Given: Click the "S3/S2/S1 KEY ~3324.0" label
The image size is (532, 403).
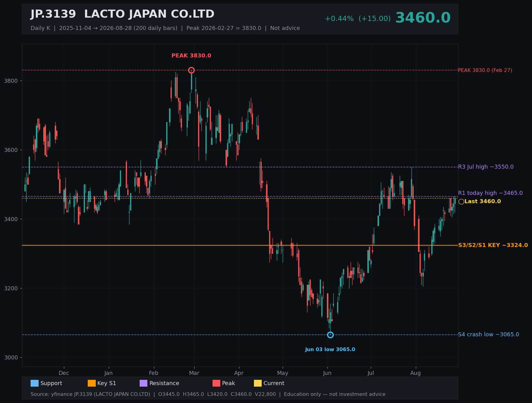Looking at the screenshot, I should (493, 245).
